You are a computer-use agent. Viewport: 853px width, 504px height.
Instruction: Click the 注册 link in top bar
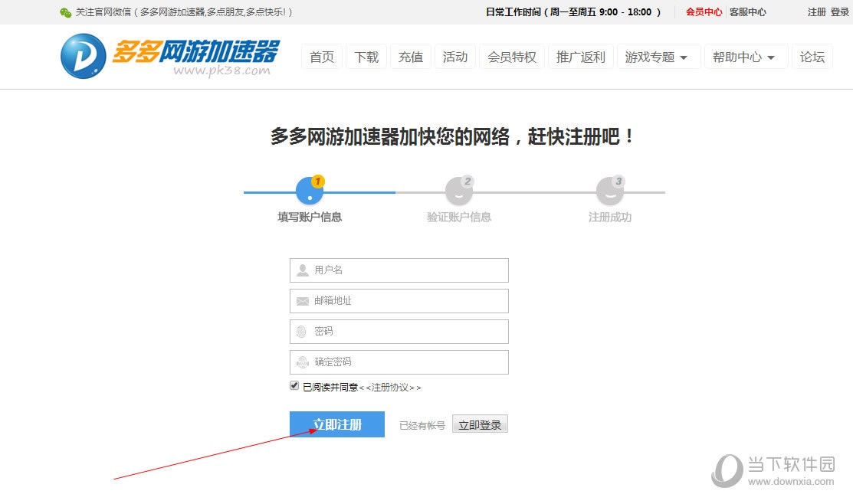click(x=816, y=12)
